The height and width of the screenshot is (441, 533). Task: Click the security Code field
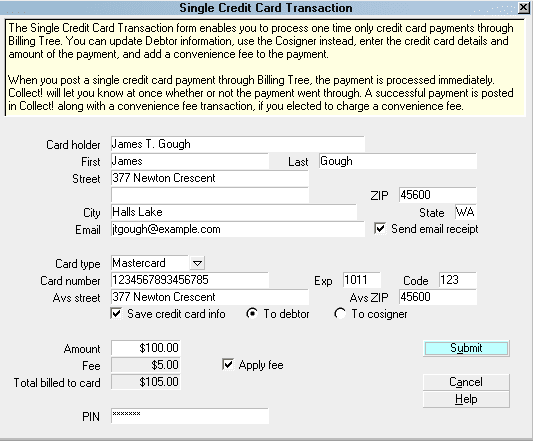[458, 280]
